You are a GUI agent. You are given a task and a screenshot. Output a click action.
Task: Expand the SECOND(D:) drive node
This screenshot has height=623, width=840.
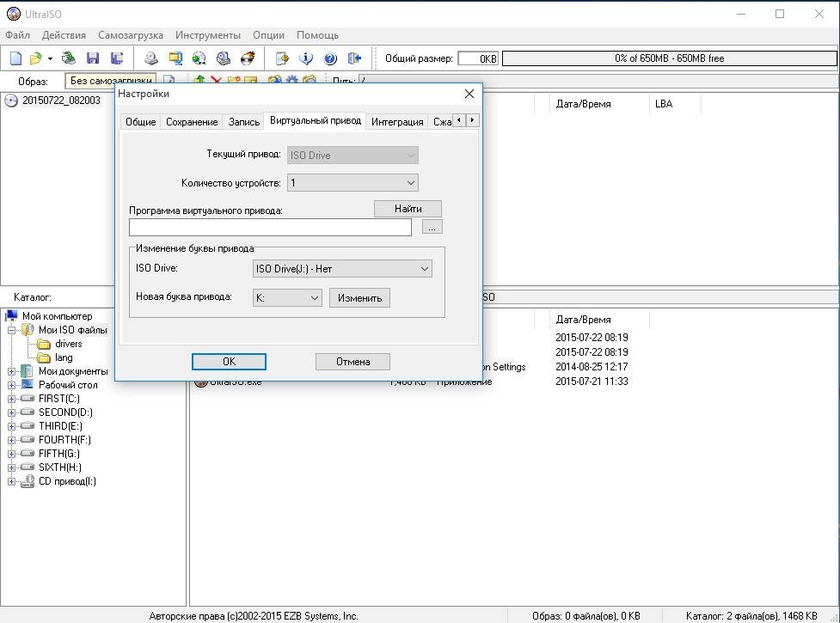click(x=11, y=412)
